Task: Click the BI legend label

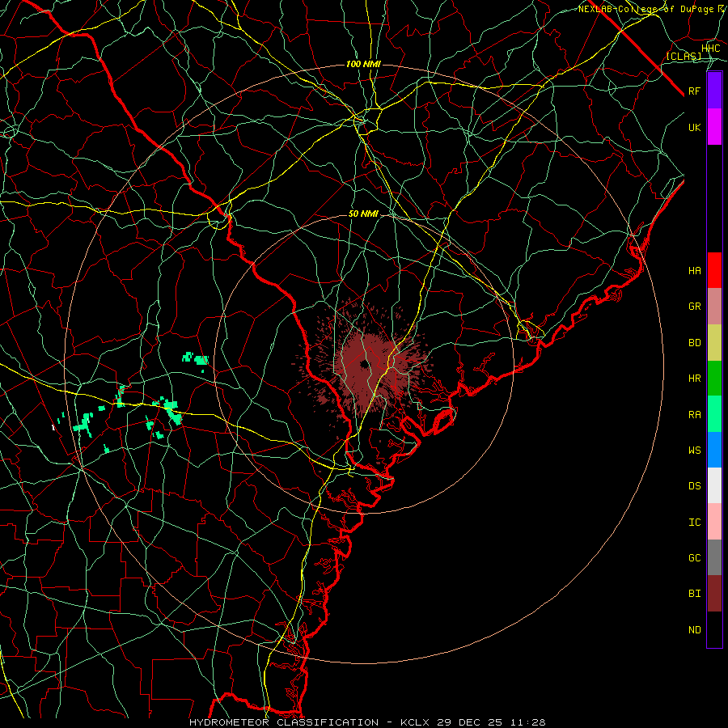Action: pos(694,594)
